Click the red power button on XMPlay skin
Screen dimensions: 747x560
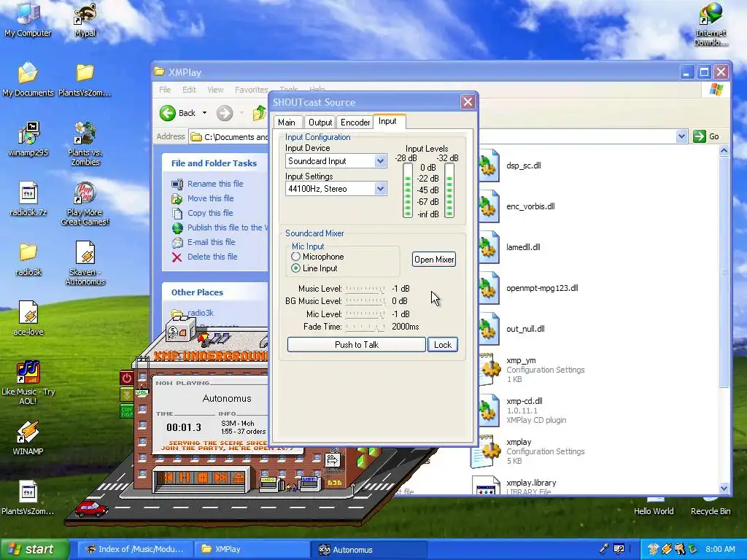coord(127,378)
